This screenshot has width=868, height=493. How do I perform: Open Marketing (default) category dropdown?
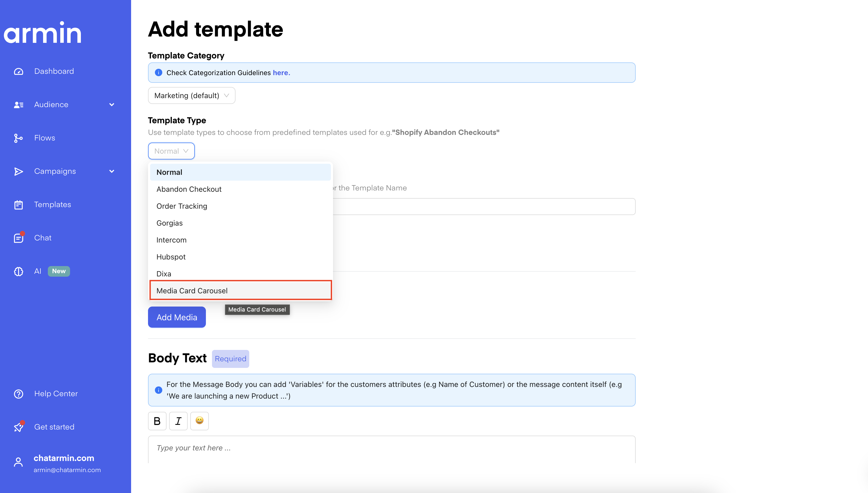(x=191, y=95)
